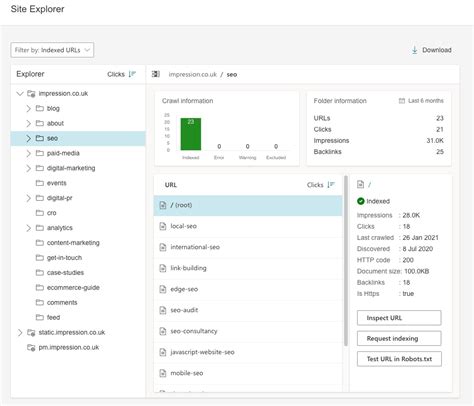Click the Site Explorer page title
Screen dimensions: 474x406
37,9
